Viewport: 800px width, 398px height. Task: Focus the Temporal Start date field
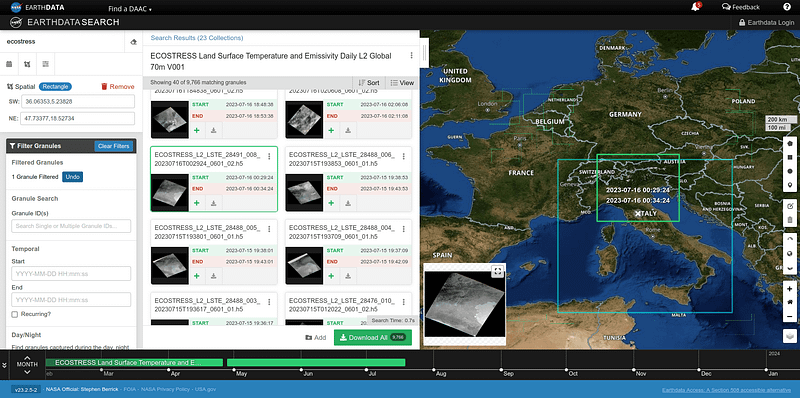coord(71,273)
